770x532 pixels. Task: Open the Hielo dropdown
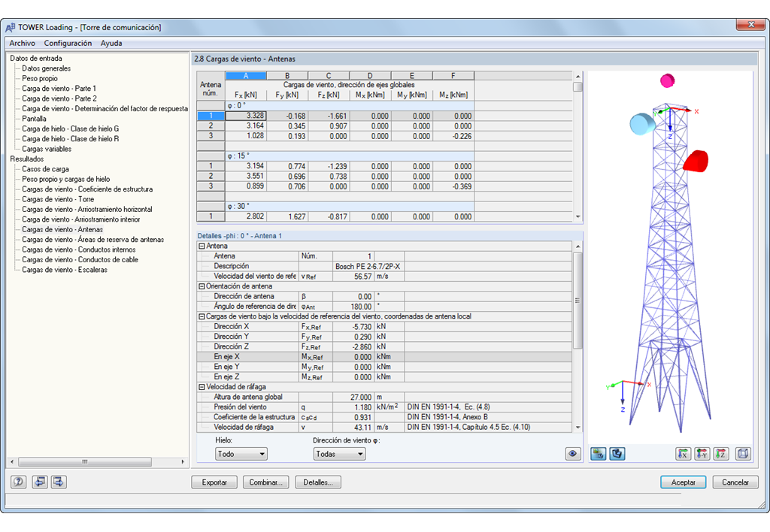point(241,454)
